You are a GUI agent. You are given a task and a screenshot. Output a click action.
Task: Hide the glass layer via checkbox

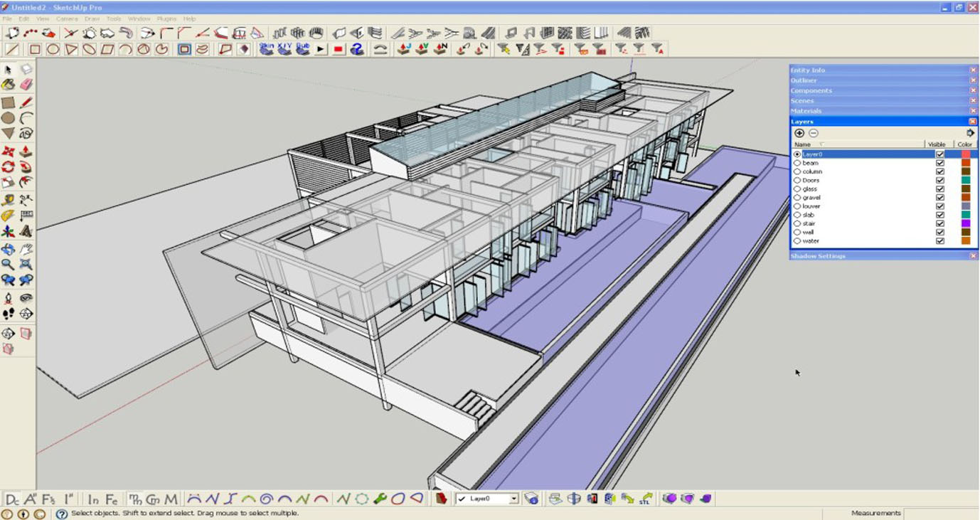coord(940,189)
